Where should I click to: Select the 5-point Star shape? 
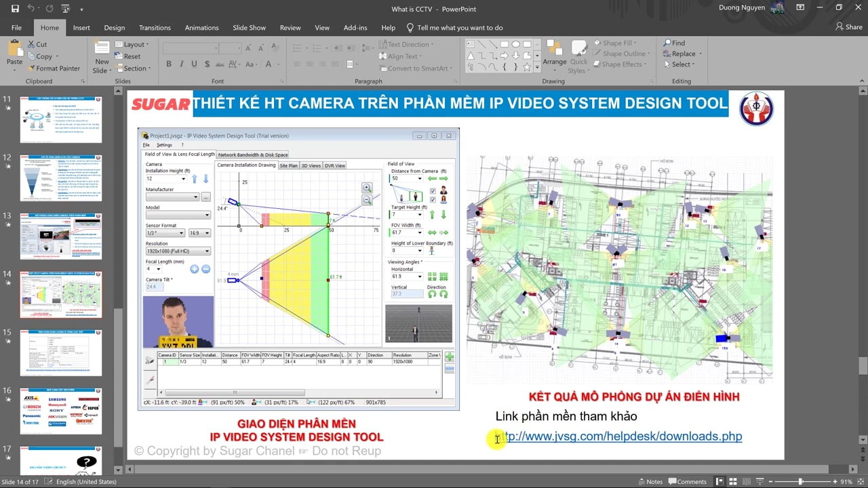[527, 66]
